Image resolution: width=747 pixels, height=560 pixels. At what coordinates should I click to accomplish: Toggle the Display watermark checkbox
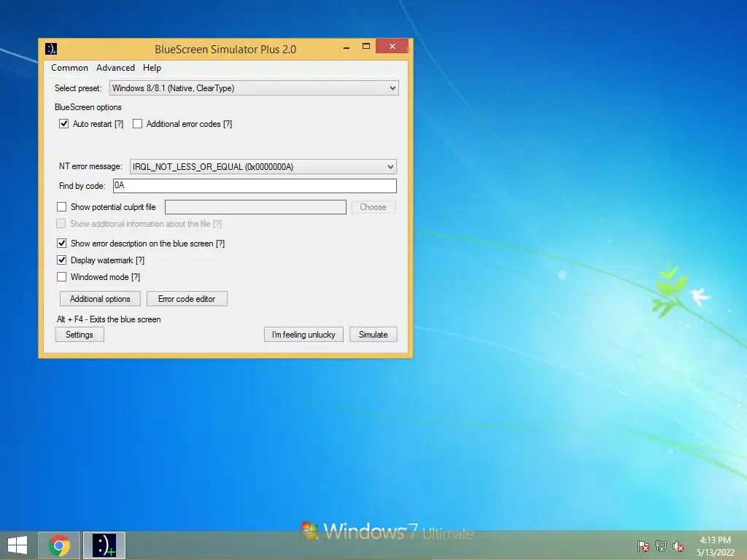[x=61, y=260]
